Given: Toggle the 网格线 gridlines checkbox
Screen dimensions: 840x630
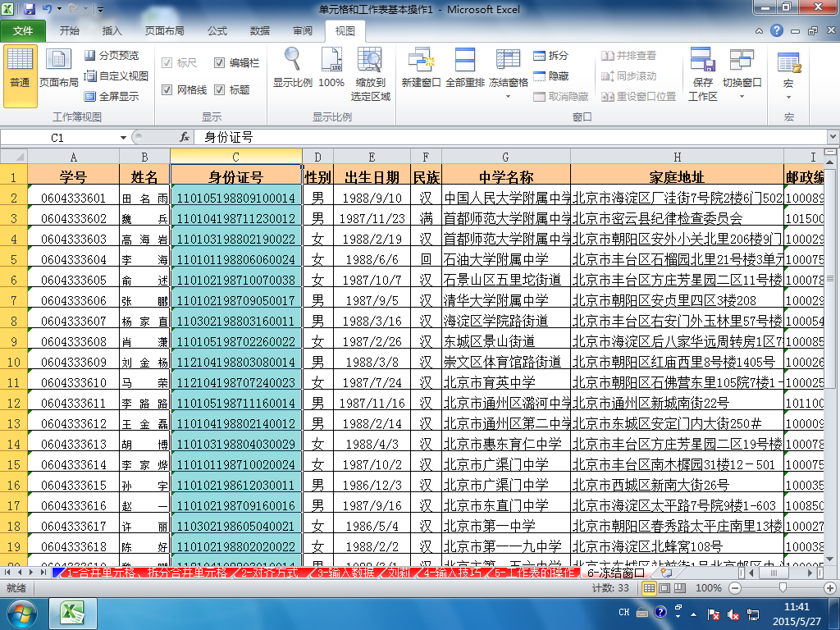Looking at the screenshot, I should 167,89.
